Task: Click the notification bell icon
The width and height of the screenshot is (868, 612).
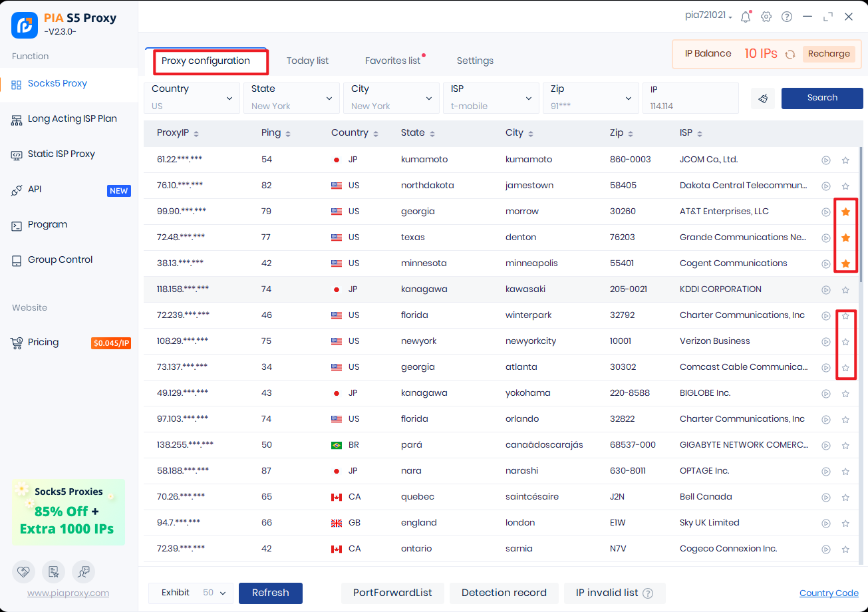Action: (x=745, y=17)
